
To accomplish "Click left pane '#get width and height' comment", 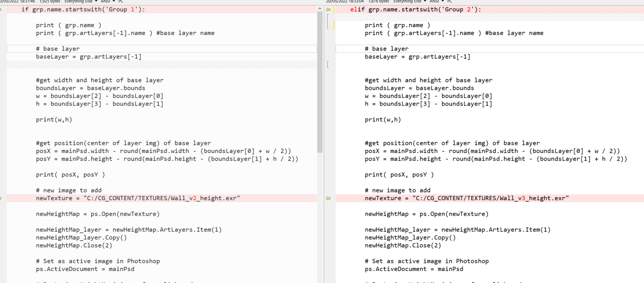I will pos(100,80).
